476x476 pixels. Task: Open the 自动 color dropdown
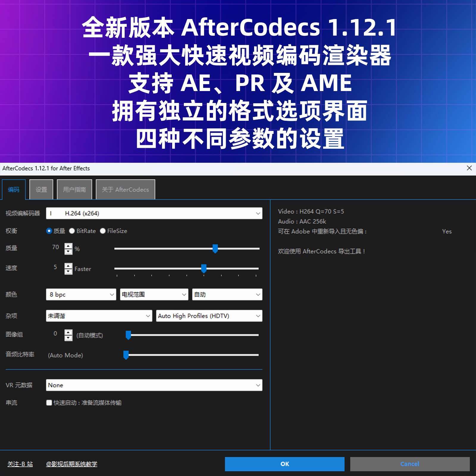pyautogui.click(x=227, y=295)
